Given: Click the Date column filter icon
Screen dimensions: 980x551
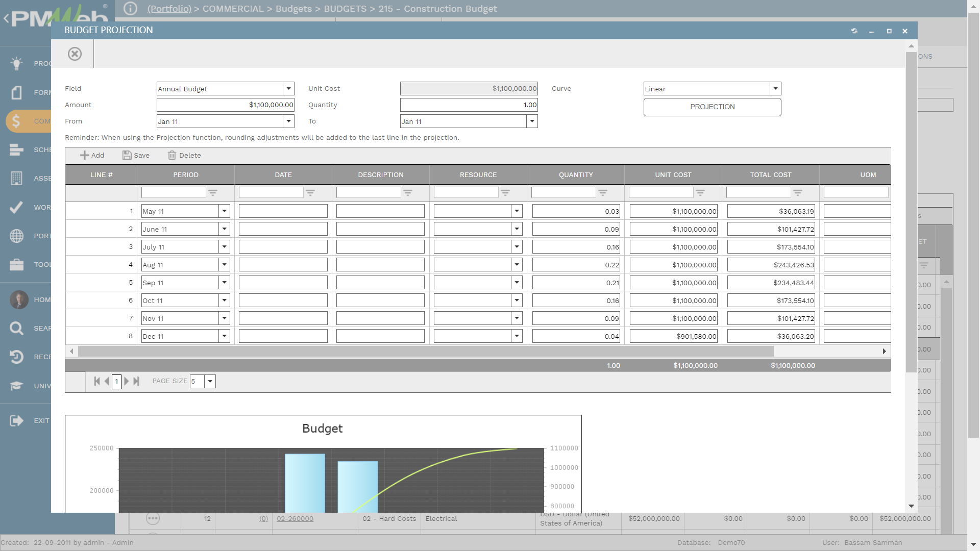Looking at the screenshot, I should click(310, 193).
